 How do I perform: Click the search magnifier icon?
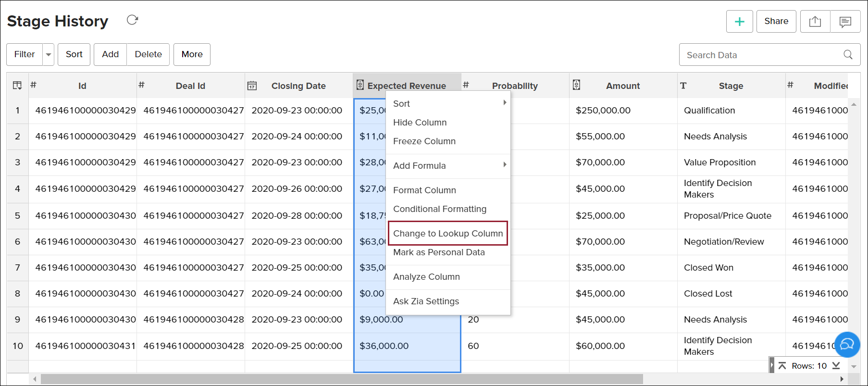pos(848,55)
